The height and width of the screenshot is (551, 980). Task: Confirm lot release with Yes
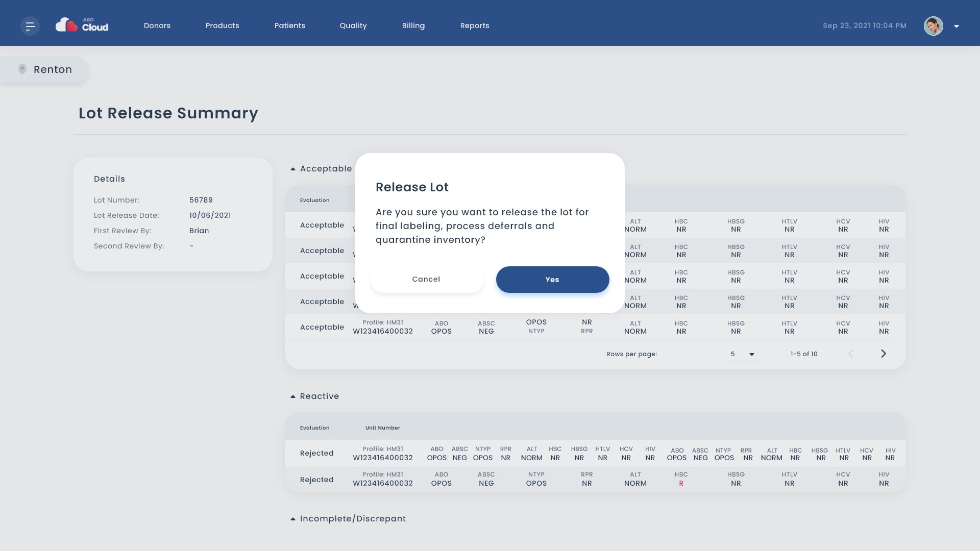(553, 280)
